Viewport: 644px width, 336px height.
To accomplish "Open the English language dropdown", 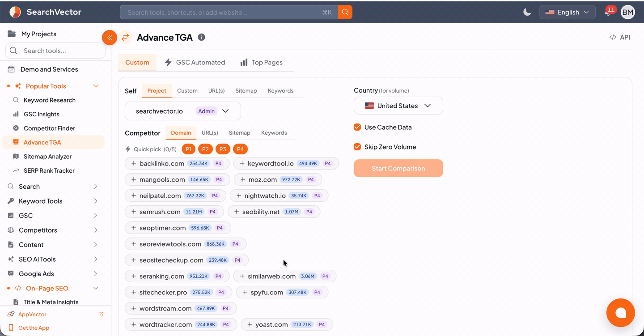I will coord(568,12).
